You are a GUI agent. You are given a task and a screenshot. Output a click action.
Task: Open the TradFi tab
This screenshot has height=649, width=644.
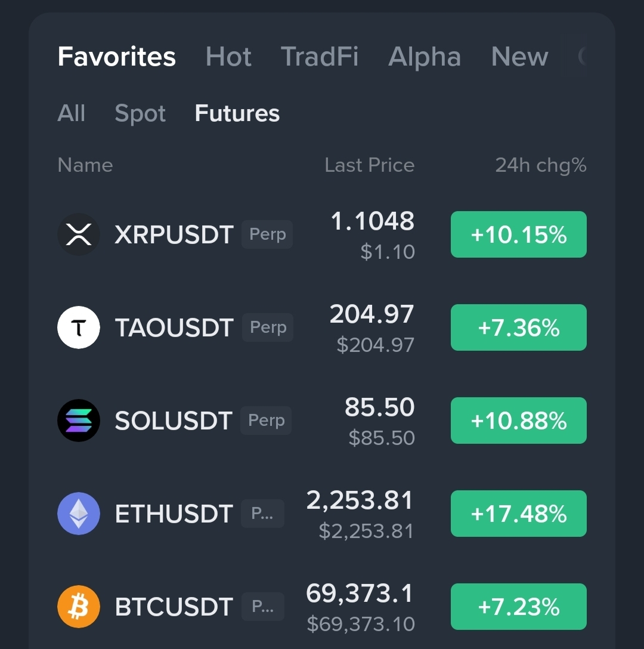[320, 56]
